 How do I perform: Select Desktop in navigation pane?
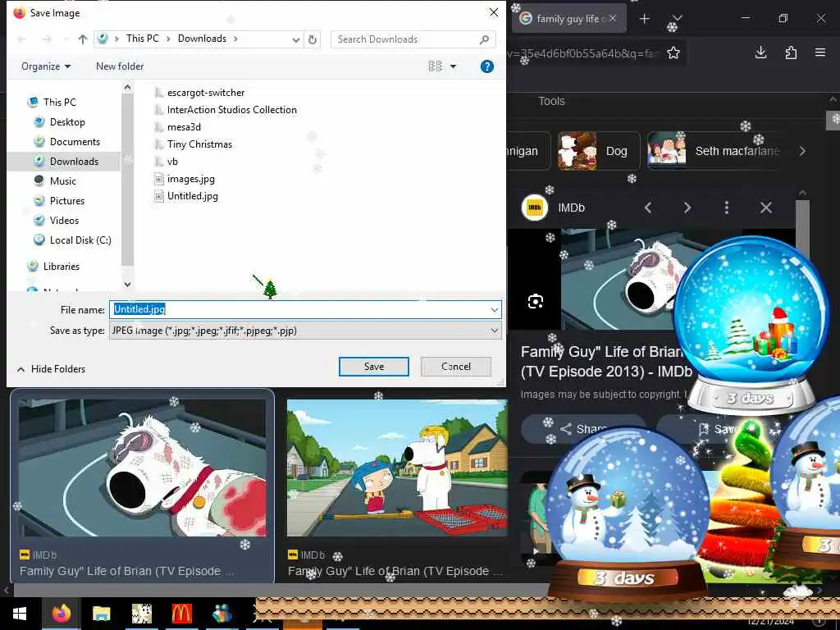(x=67, y=122)
